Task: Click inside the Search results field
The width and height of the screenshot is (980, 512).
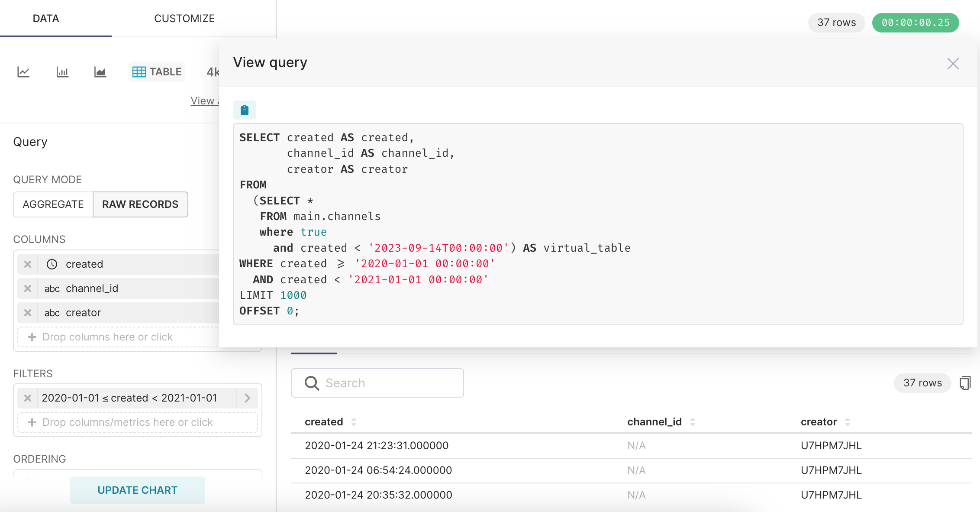Action: click(x=381, y=383)
